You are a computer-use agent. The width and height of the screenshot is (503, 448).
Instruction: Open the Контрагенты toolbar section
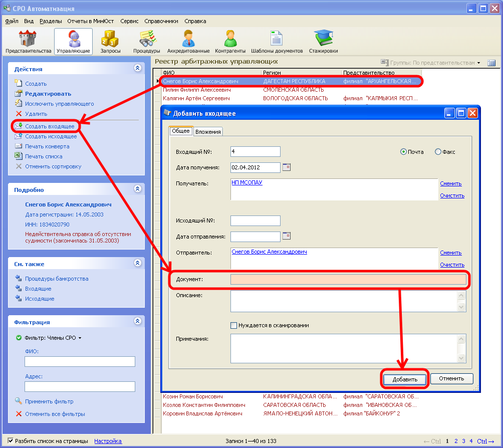[230, 42]
